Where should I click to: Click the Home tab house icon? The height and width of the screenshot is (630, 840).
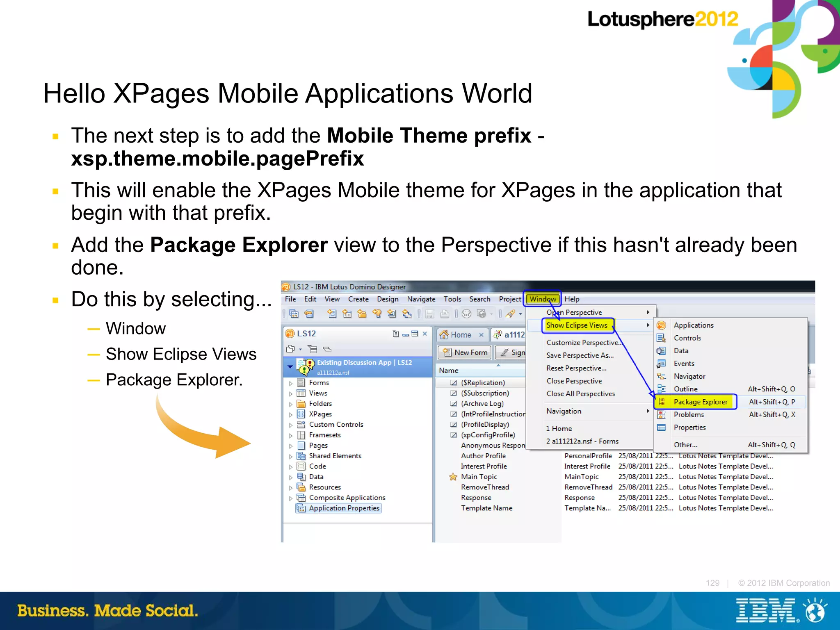coord(444,334)
